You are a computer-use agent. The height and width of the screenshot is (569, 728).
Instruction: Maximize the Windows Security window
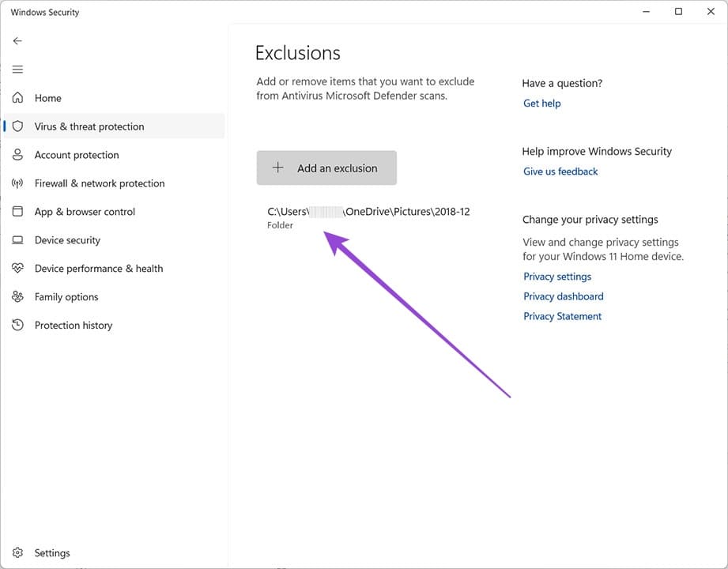coord(678,12)
